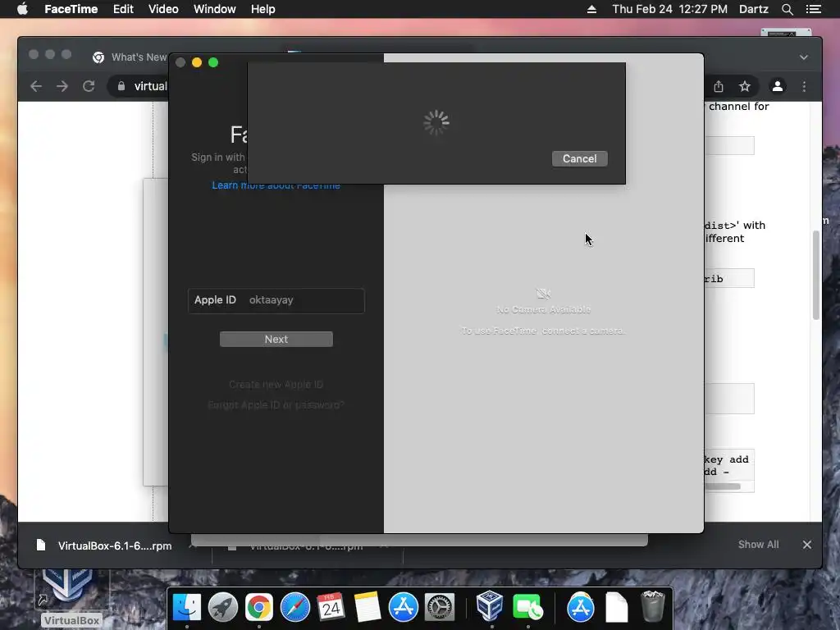The image size is (840, 630).
Task: Open VirtualBox from the Dock
Action: tap(490, 605)
